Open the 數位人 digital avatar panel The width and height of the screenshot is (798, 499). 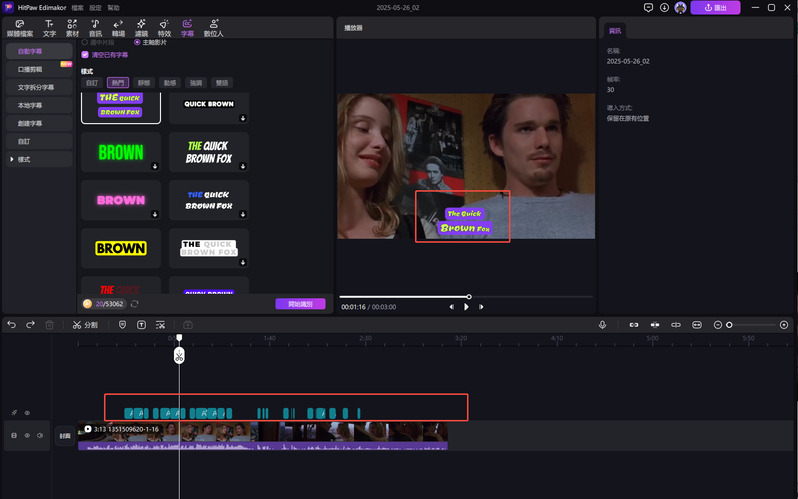pyautogui.click(x=214, y=28)
